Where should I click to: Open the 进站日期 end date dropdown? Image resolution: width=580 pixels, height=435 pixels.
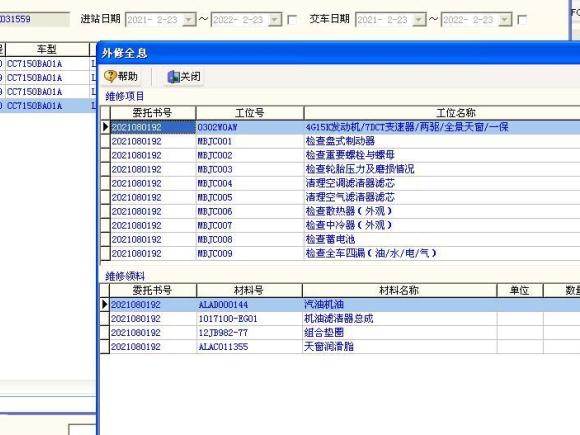[275, 20]
